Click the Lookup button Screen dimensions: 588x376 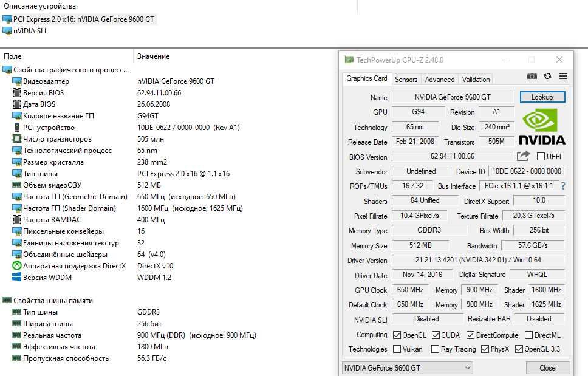[542, 97]
